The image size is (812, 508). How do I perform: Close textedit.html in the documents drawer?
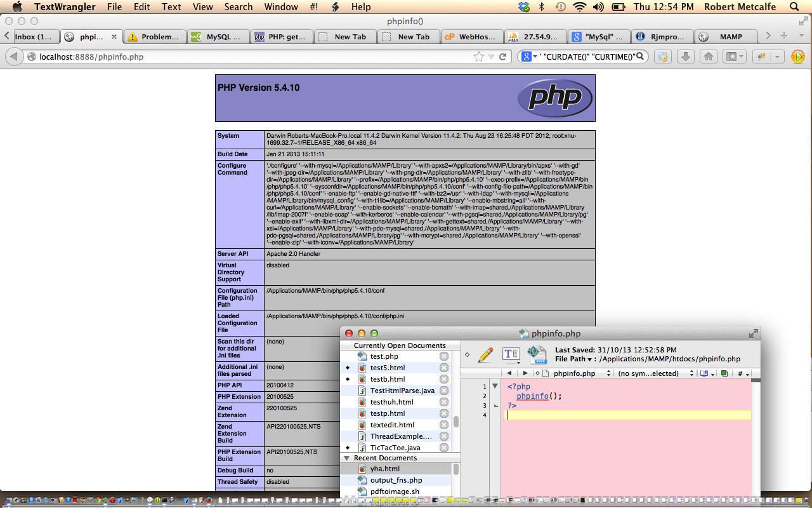[x=444, y=425]
